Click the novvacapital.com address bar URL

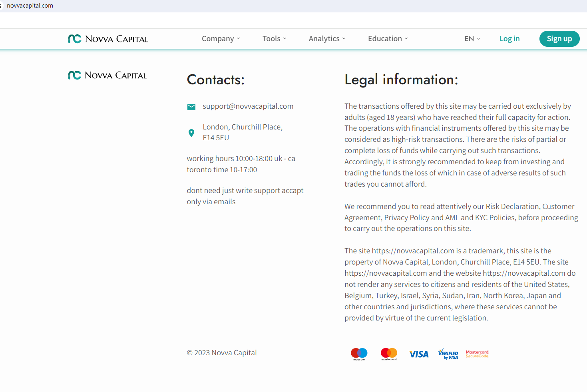coord(30,6)
